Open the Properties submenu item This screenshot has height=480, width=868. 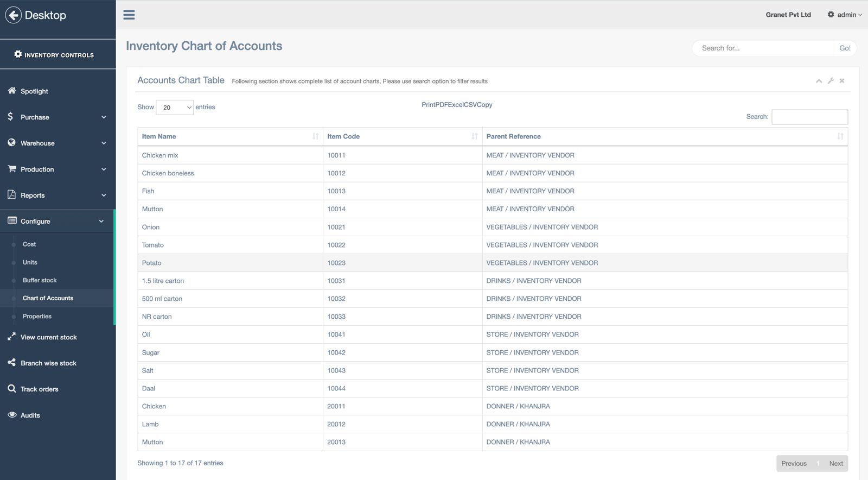click(x=37, y=316)
